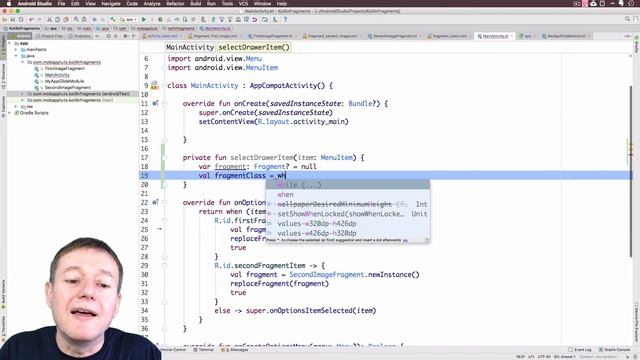The height and width of the screenshot is (360, 640).
Task: Click the Undo arrow toolbar icon
Action: tap(31, 19)
